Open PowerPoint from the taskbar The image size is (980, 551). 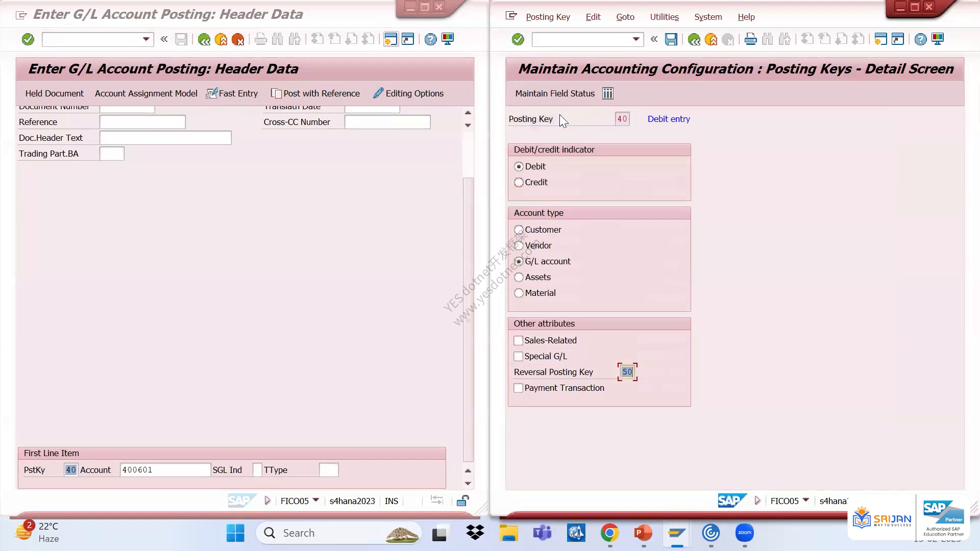(x=643, y=533)
